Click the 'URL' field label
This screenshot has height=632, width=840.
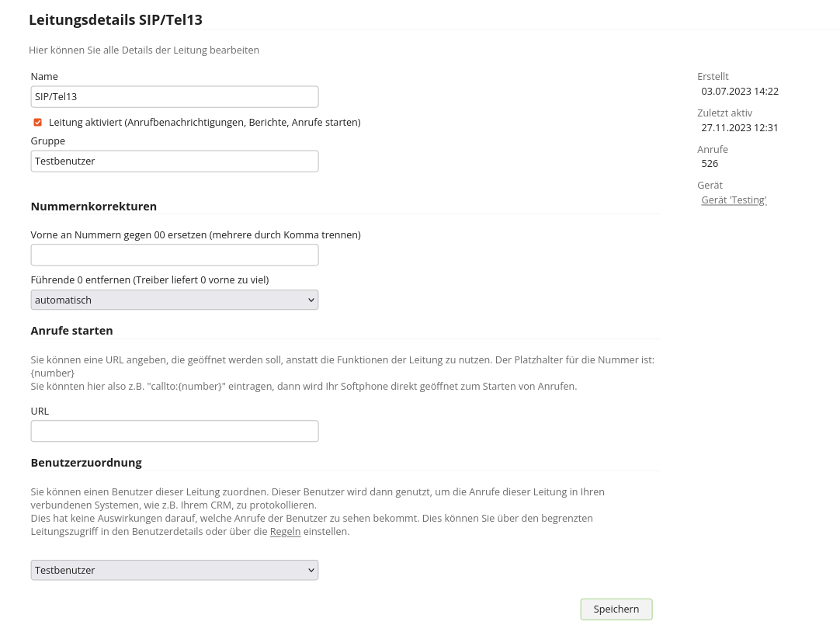[40, 411]
